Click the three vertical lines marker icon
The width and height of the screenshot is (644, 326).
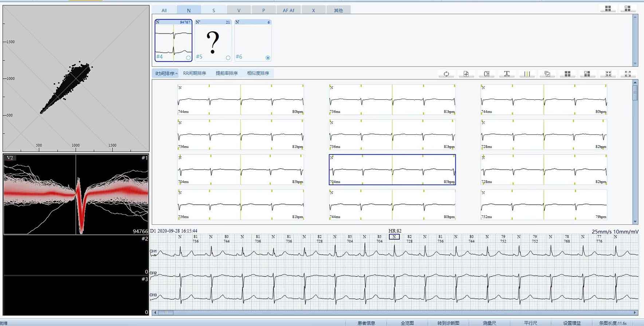coord(527,74)
